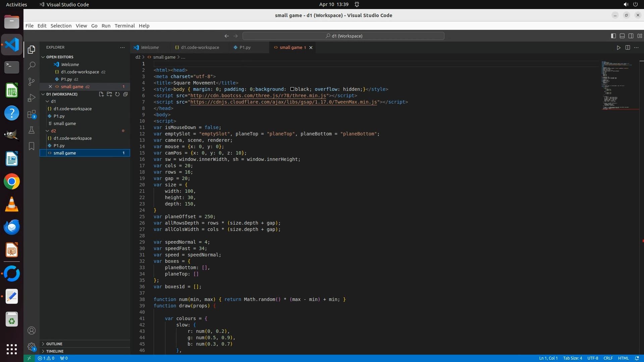Screen dimensions: 644x362
Task: Change language mode from HTML in status bar
Action: pos(623,358)
